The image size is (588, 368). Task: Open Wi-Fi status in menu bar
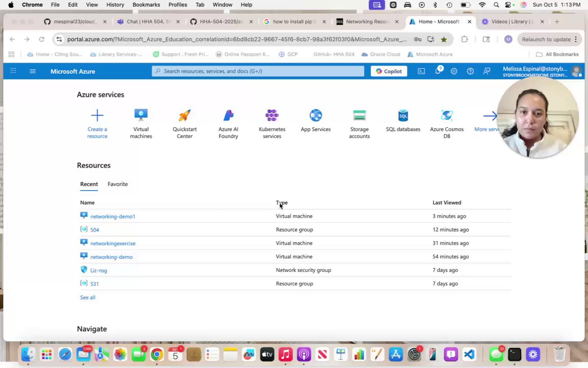click(x=482, y=5)
